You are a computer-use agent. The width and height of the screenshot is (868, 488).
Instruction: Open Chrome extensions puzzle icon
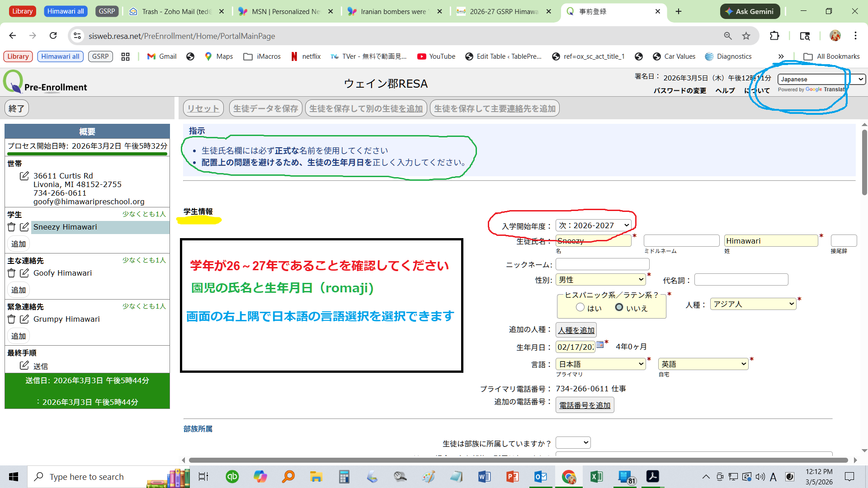pyautogui.click(x=774, y=36)
